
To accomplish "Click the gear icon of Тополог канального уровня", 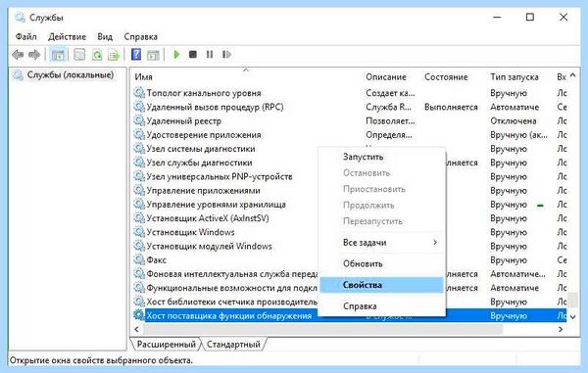I will tap(139, 92).
